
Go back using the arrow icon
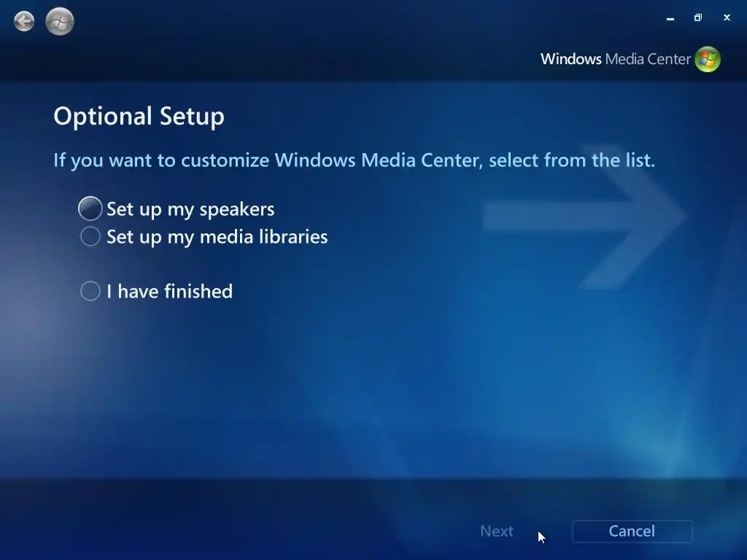click(24, 21)
